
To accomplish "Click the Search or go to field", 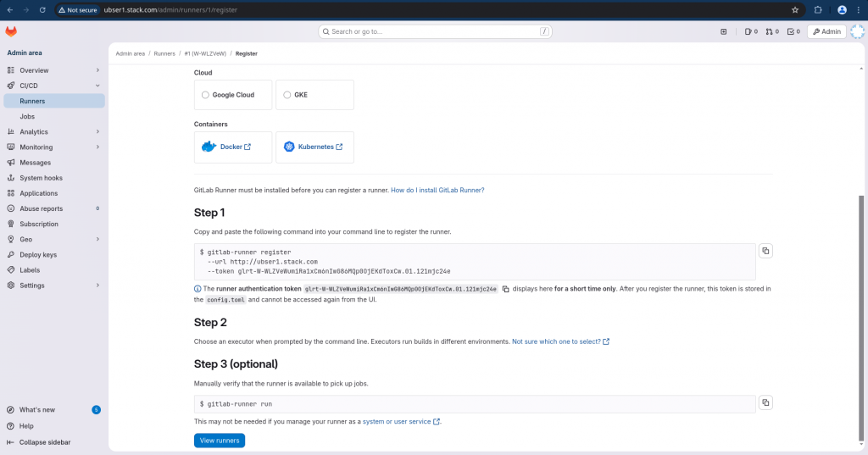I will click(x=436, y=31).
